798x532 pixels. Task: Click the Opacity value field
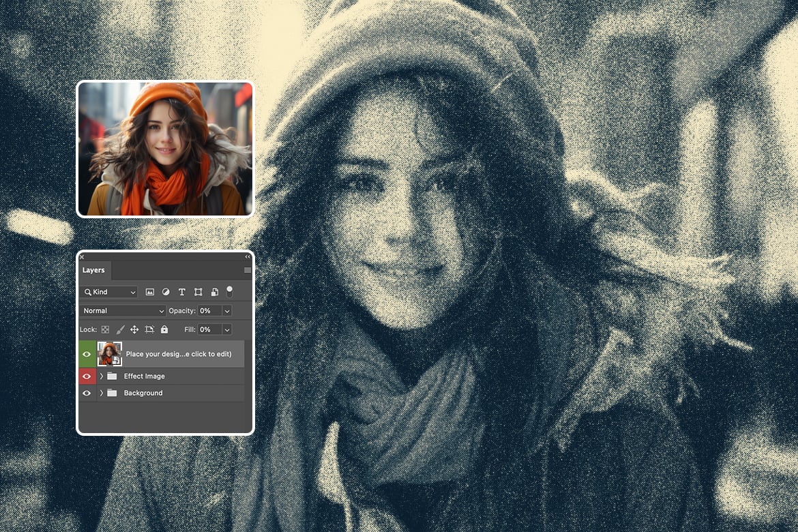209,310
